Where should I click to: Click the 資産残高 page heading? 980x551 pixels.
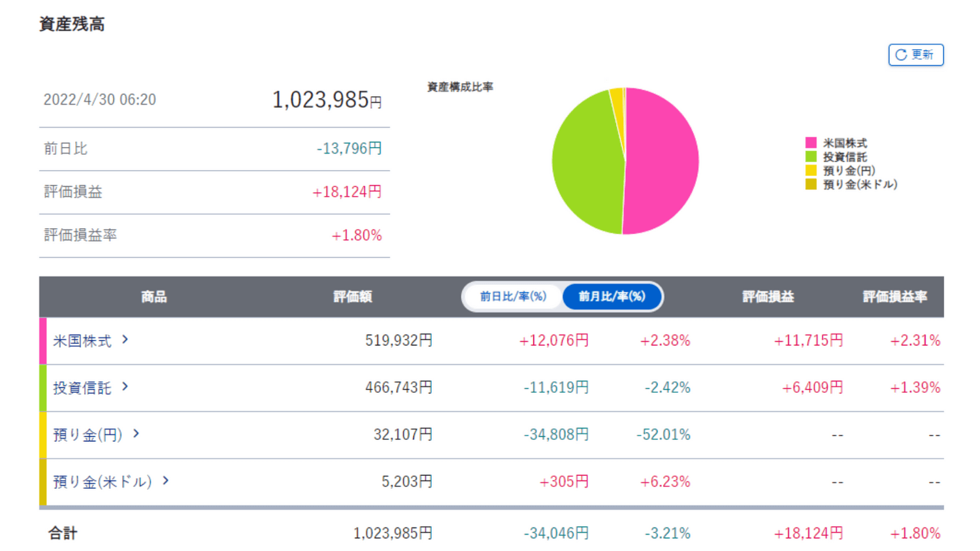coord(72,24)
